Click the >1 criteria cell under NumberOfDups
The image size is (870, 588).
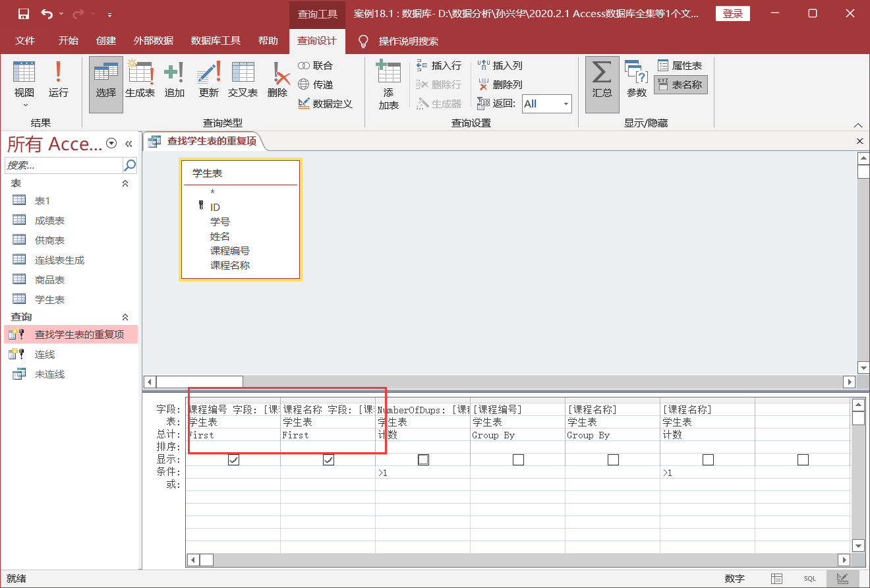coord(422,473)
